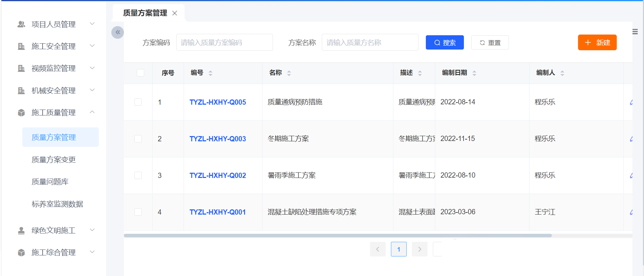Open 质量方案变更 submenu item
The height and width of the screenshot is (276, 644).
point(54,159)
